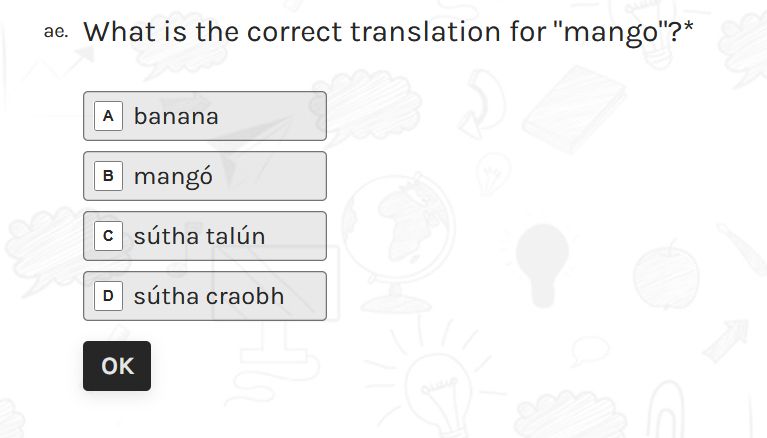
Task: Choose the 'mangó' answer option
Action: coord(204,176)
